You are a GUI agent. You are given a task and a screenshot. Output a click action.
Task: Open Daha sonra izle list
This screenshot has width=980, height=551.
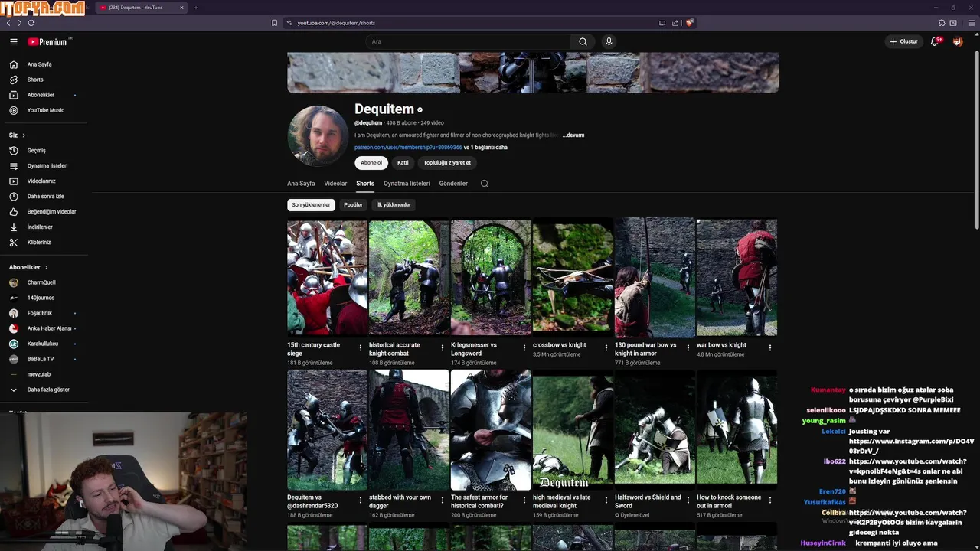pyautogui.click(x=45, y=197)
